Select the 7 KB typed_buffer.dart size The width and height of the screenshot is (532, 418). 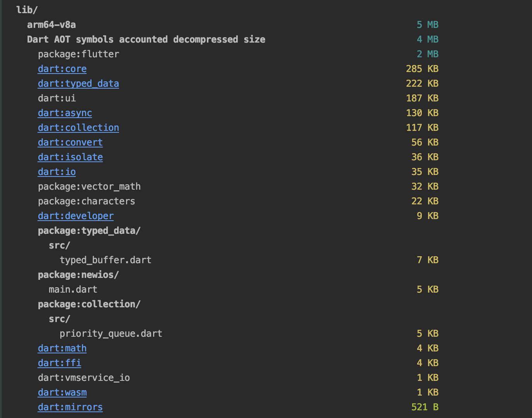(428, 260)
